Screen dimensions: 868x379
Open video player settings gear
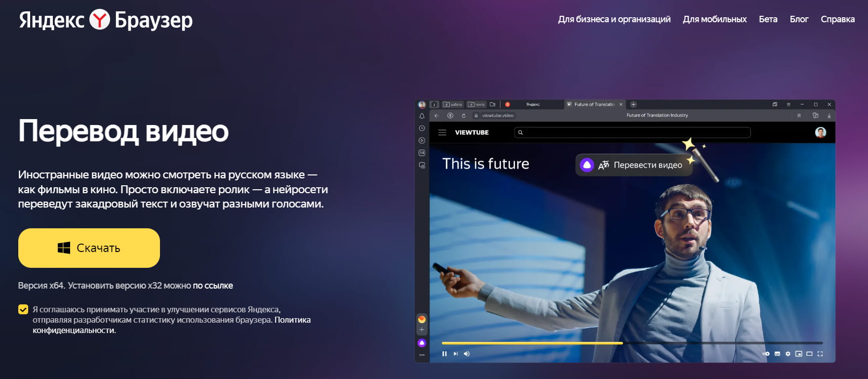[x=788, y=354]
